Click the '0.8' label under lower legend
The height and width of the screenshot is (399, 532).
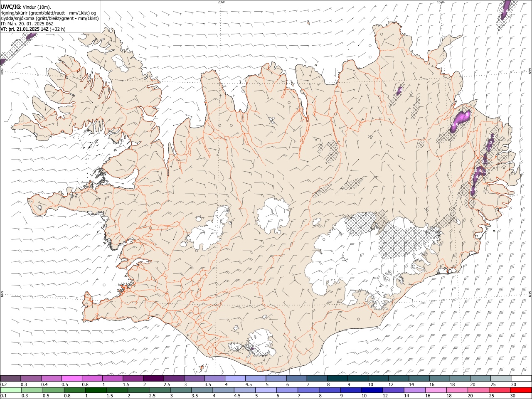[67, 396]
